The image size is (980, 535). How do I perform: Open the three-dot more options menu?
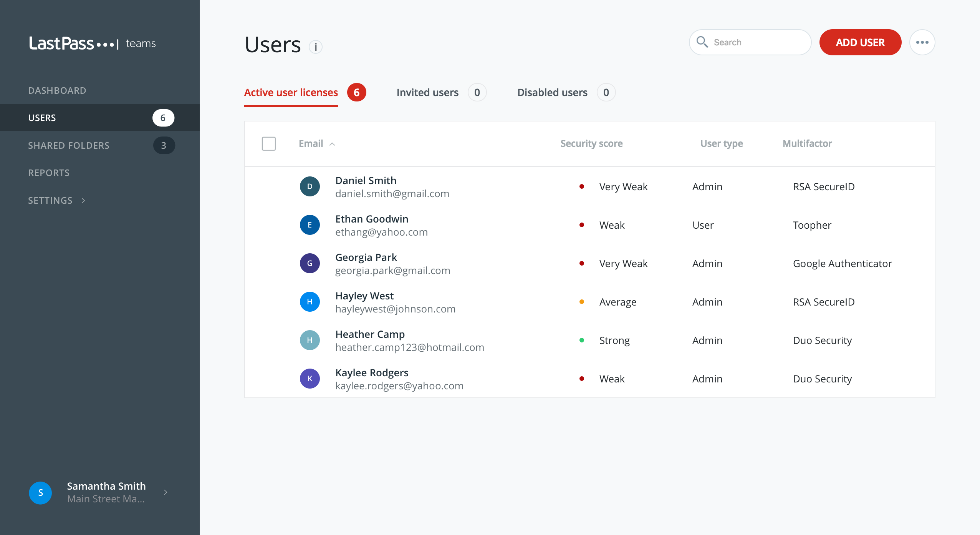922,42
